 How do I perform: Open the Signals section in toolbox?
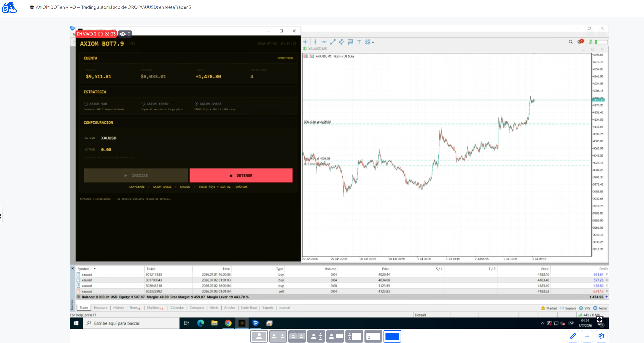568,308
